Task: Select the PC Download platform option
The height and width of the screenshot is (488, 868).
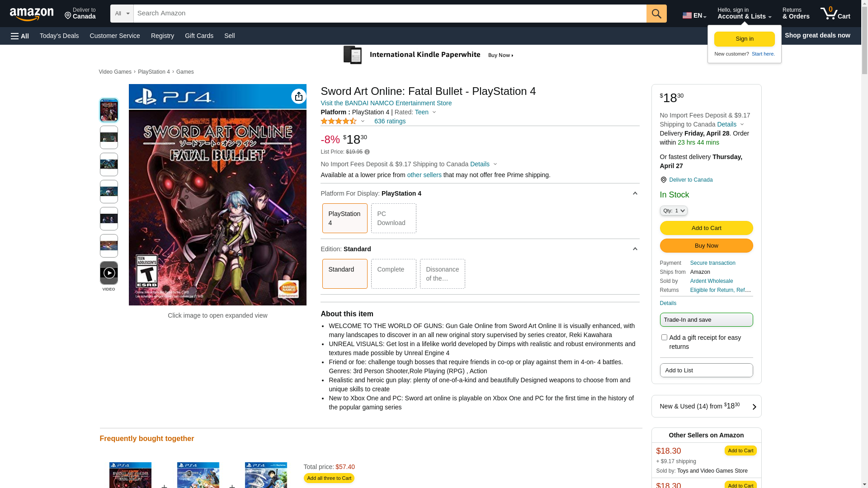Action: click(x=393, y=218)
